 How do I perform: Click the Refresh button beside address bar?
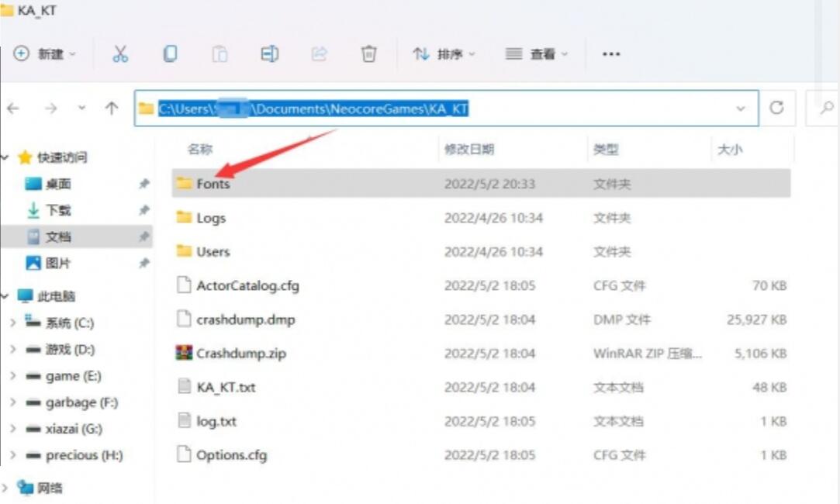pyautogui.click(x=776, y=109)
